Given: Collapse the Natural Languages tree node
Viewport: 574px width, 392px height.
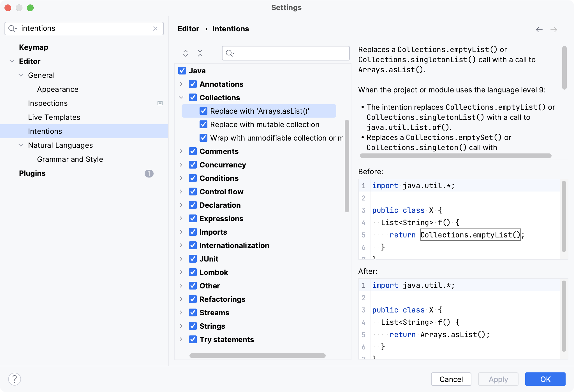Looking at the screenshot, I should [21, 145].
